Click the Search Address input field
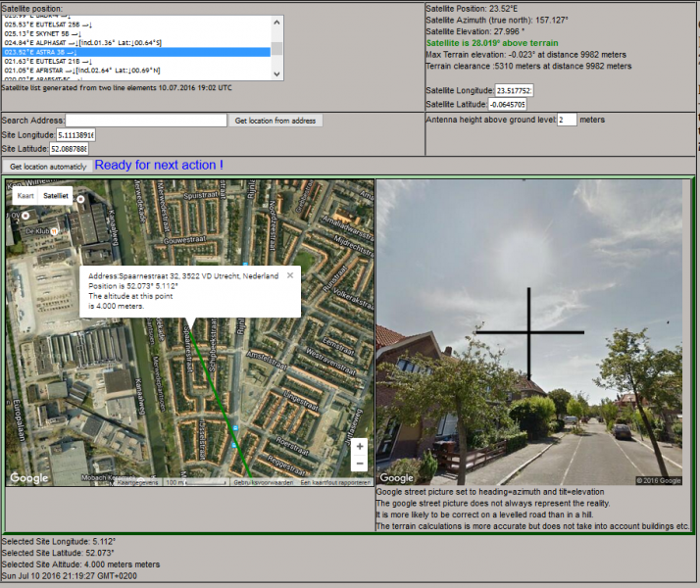Screen dimensions: 700x588 (x=146, y=121)
